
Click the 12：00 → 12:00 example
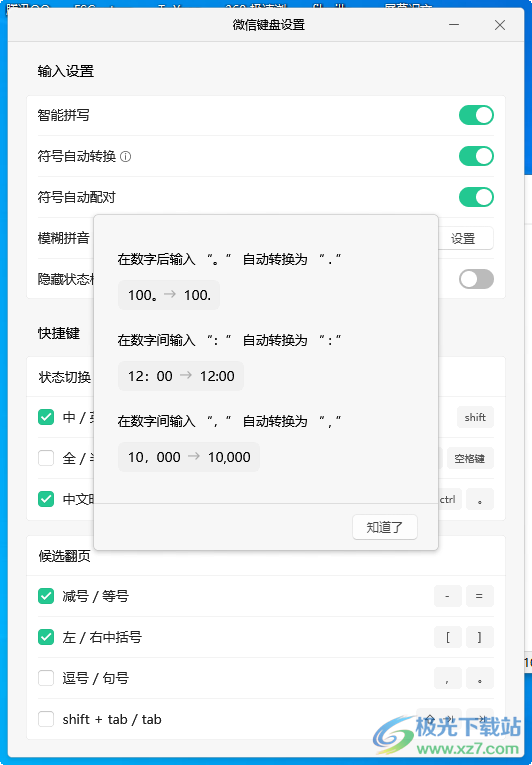[x=181, y=376]
